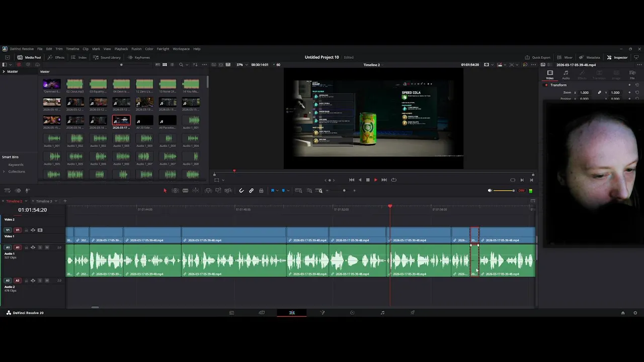Add a blue flag to the clip
644x362 pixels.
coord(273,191)
